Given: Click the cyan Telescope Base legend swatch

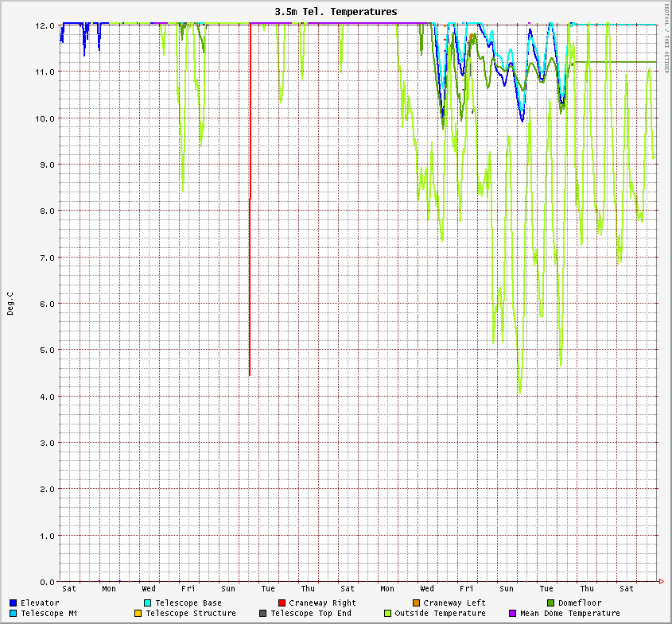Looking at the screenshot, I should (x=148, y=603).
